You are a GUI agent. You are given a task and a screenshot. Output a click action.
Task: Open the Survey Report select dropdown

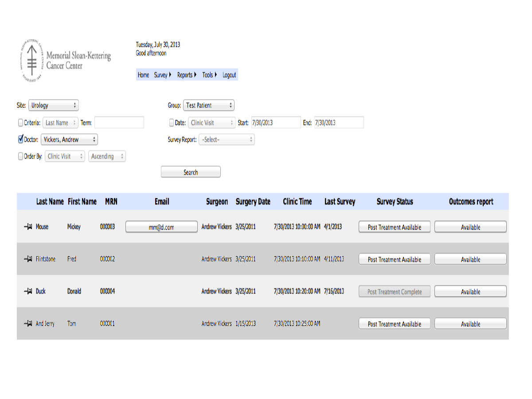pyautogui.click(x=227, y=140)
